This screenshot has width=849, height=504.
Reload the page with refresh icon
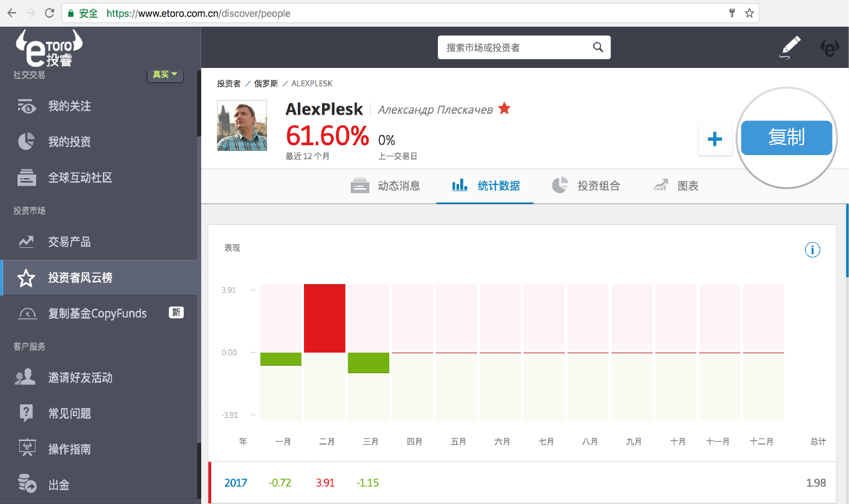tap(50, 12)
